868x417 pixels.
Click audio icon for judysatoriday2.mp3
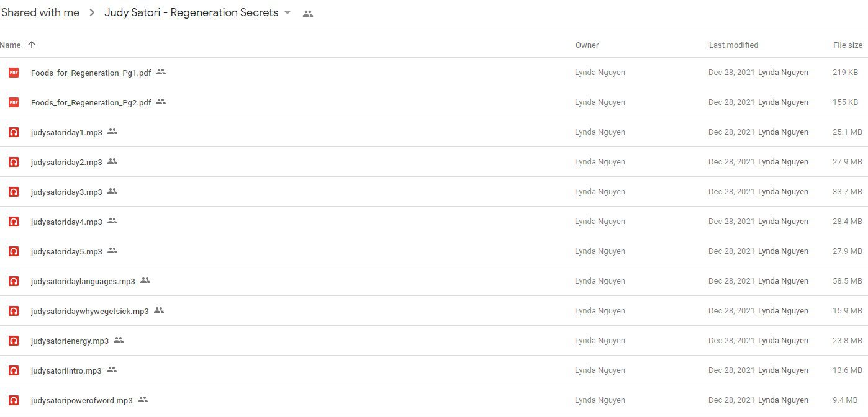14,162
